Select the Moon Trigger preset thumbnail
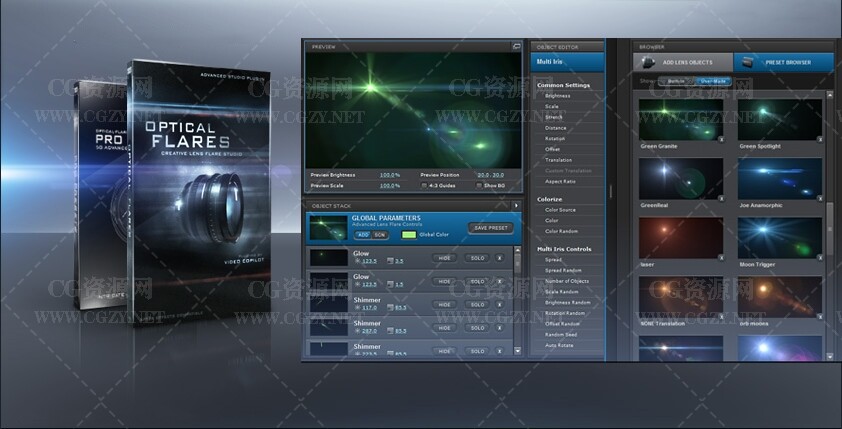842x429 pixels. click(780, 240)
